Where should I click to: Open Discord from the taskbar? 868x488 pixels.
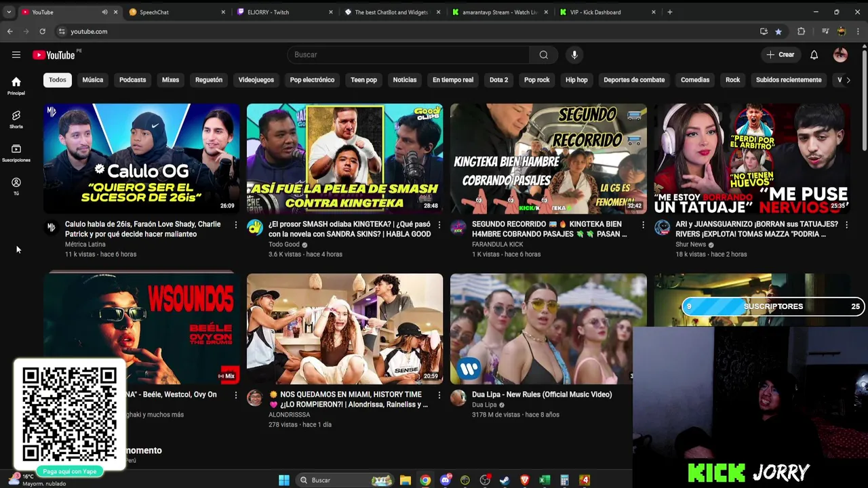coord(446,480)
